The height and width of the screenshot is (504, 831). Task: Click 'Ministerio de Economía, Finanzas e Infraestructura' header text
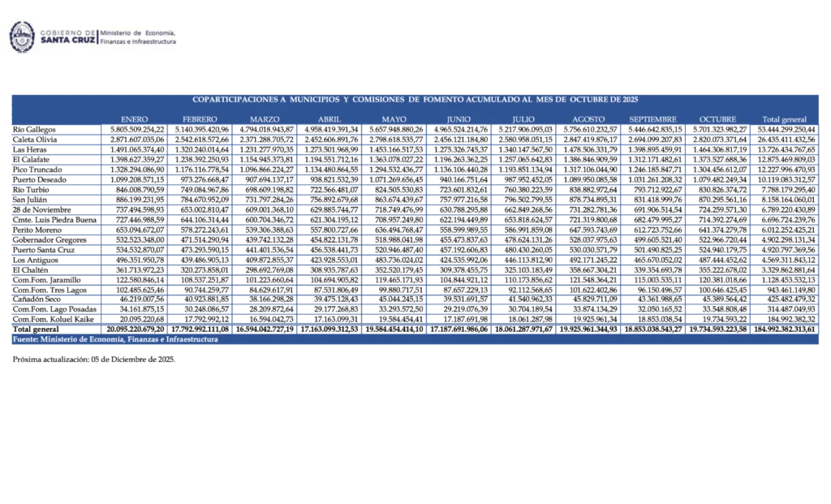pos(138,37)
